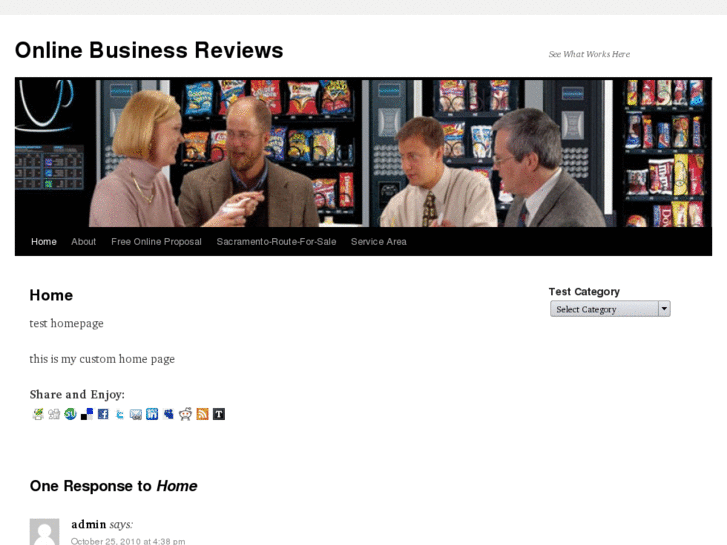Viewport: 727px width, 545px height.
Task: Click the admin commenter name link
Action: pos(89,524)
